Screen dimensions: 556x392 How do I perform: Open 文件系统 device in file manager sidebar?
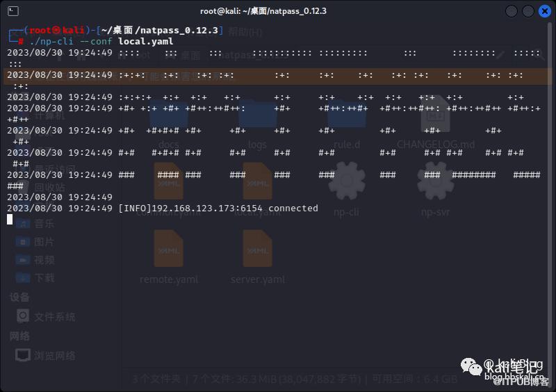pyautogui.click(x=46, y=316)
